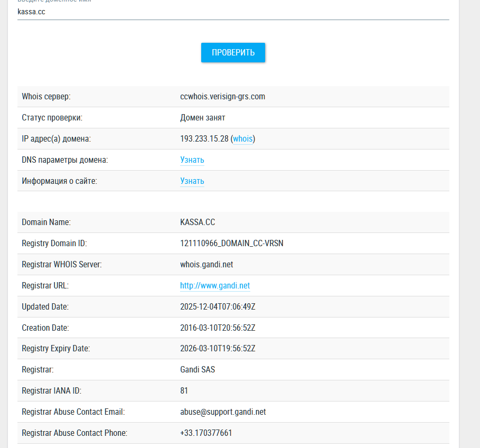Click the abuse phone number +33.170377661
This screenshot has height=448, width=480.
[x=206, y=433]
